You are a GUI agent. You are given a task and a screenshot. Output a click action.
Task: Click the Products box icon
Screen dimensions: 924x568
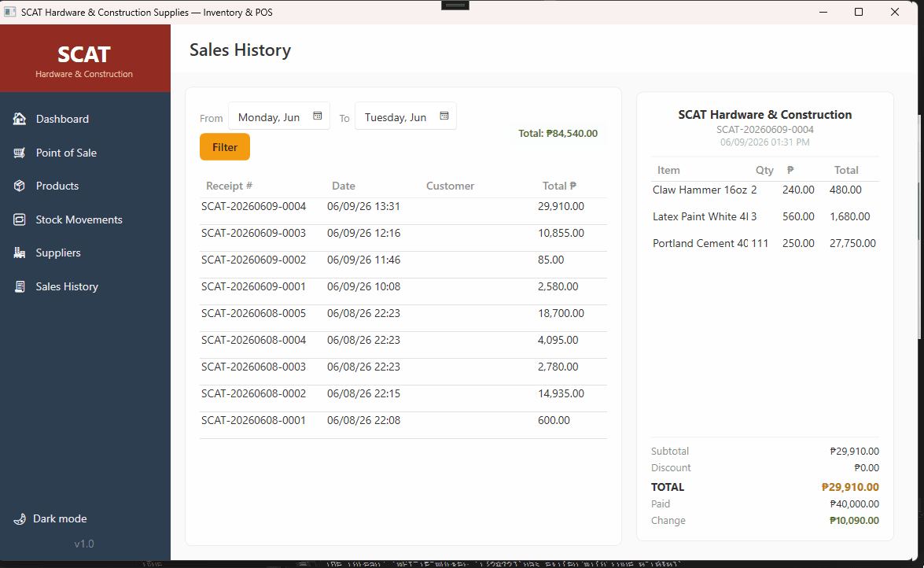click(20, 186)
